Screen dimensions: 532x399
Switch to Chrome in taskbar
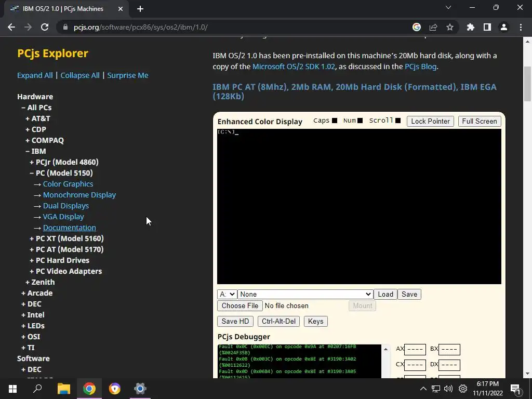89,389
